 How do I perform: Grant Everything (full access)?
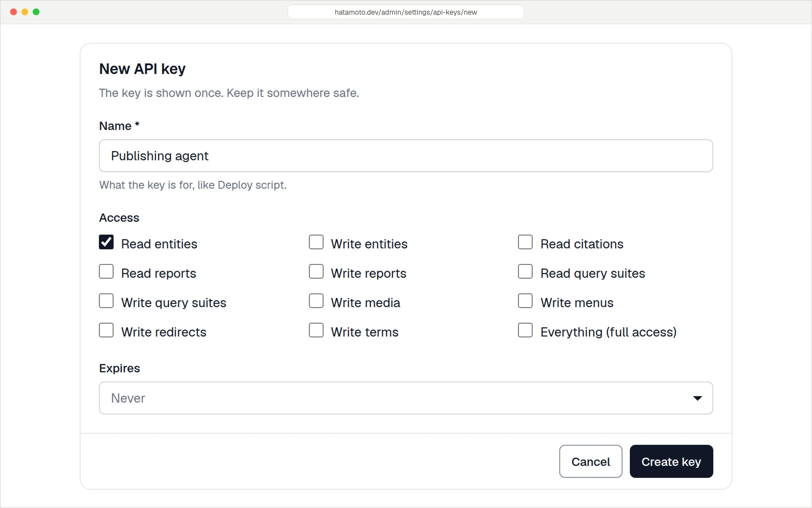point(525,330)
